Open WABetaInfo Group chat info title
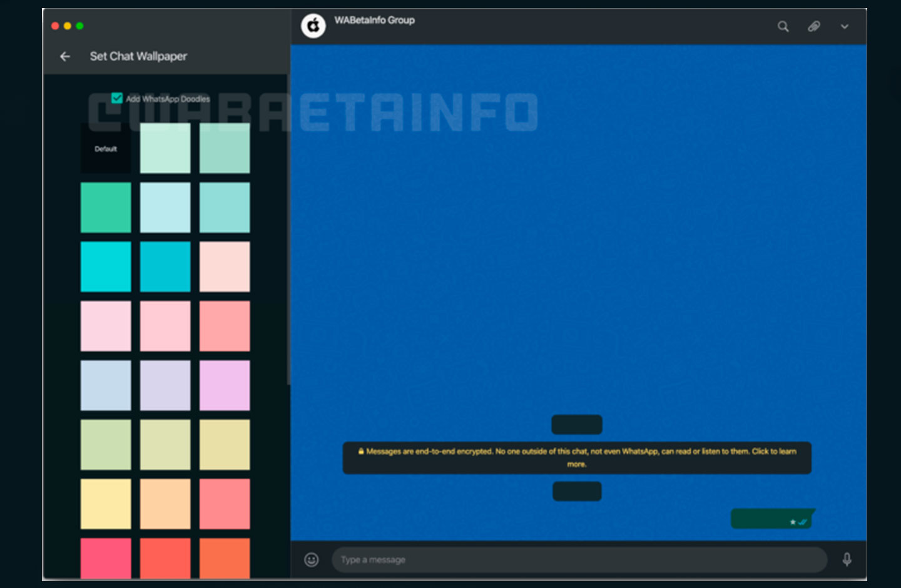This screenshot has height=588, width=901. 374,20
